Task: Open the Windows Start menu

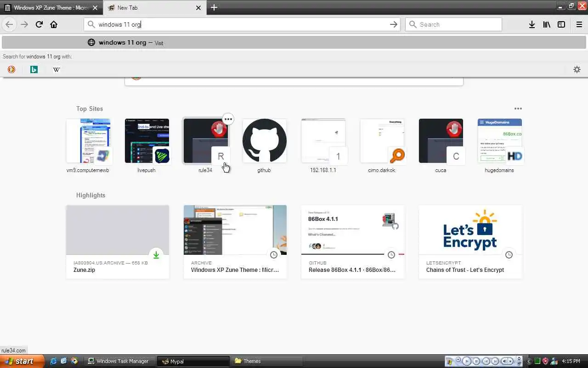Action: [22, 361]
